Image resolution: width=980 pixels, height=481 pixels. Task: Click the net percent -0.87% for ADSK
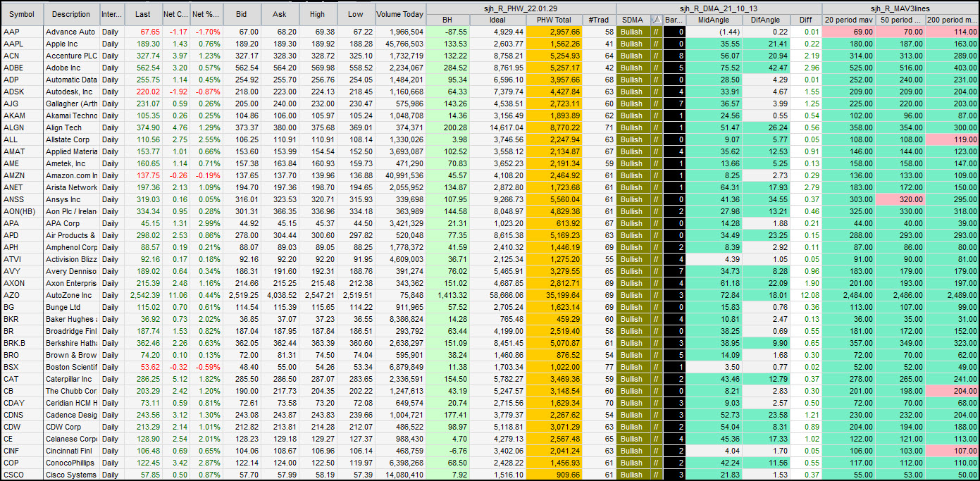206,92
